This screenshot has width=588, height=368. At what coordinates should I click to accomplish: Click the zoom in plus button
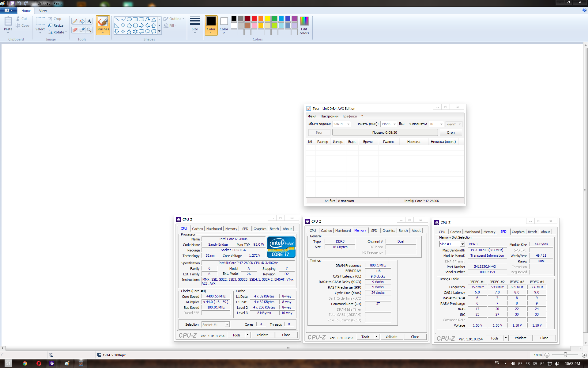click(x=584, y=355)
